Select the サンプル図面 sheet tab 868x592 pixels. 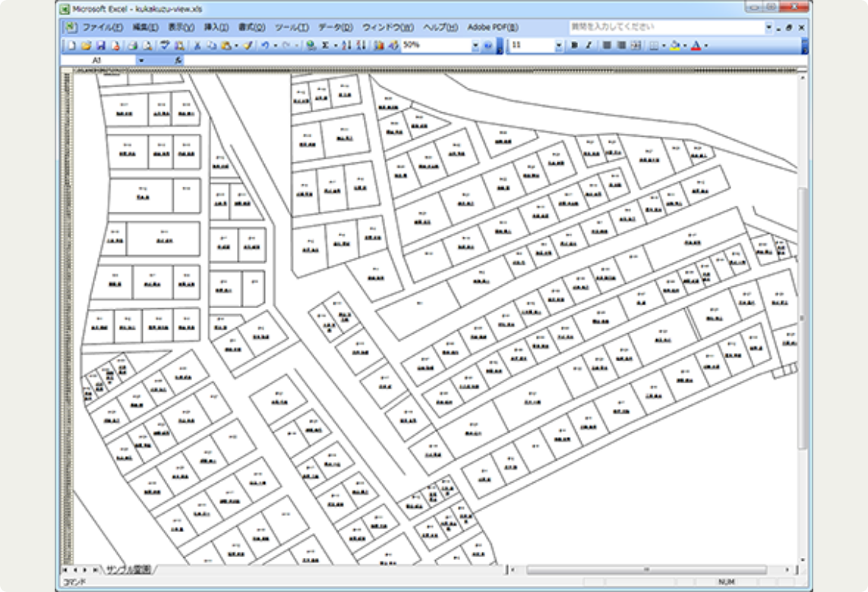[128, 568]
